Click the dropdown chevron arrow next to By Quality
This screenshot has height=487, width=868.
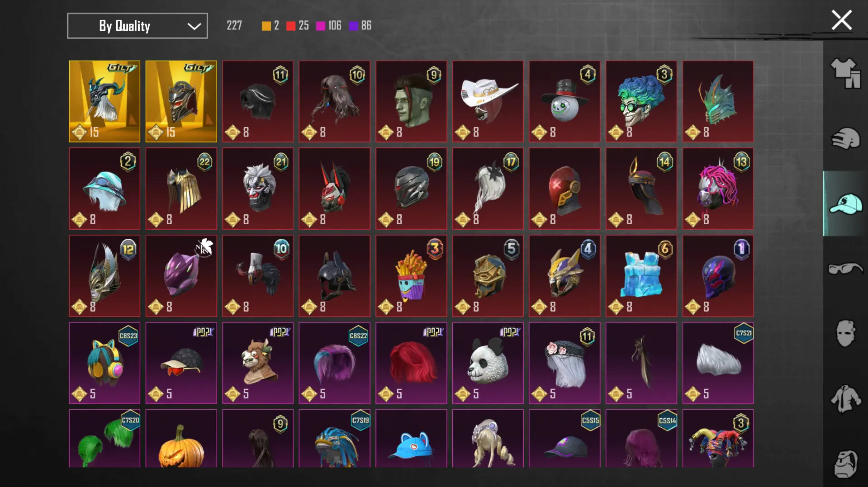pos(194,26)
